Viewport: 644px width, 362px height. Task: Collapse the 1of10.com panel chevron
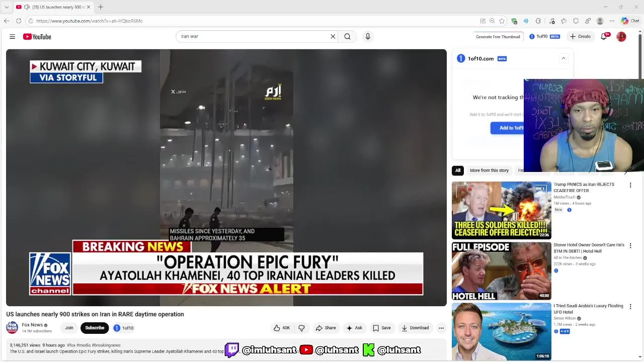click(563, 58)
